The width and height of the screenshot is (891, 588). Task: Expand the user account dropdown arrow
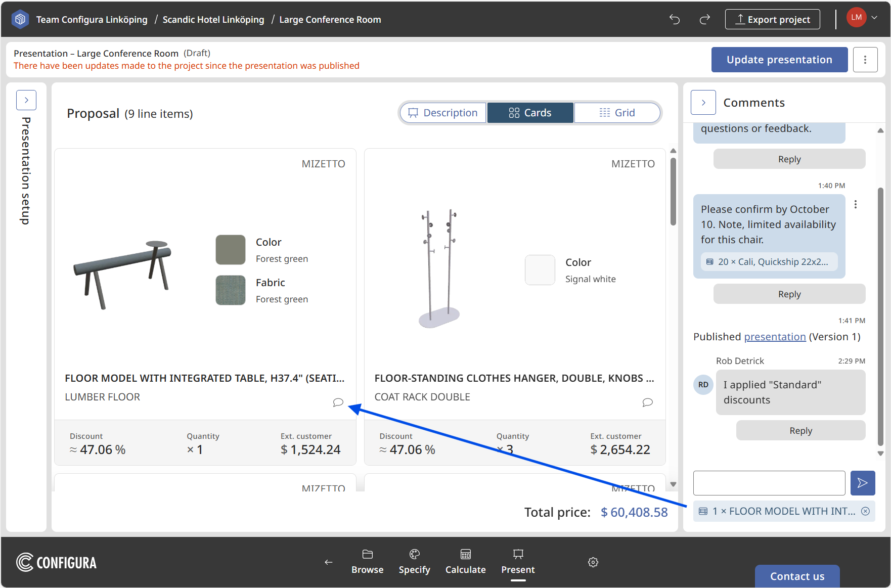874,18
